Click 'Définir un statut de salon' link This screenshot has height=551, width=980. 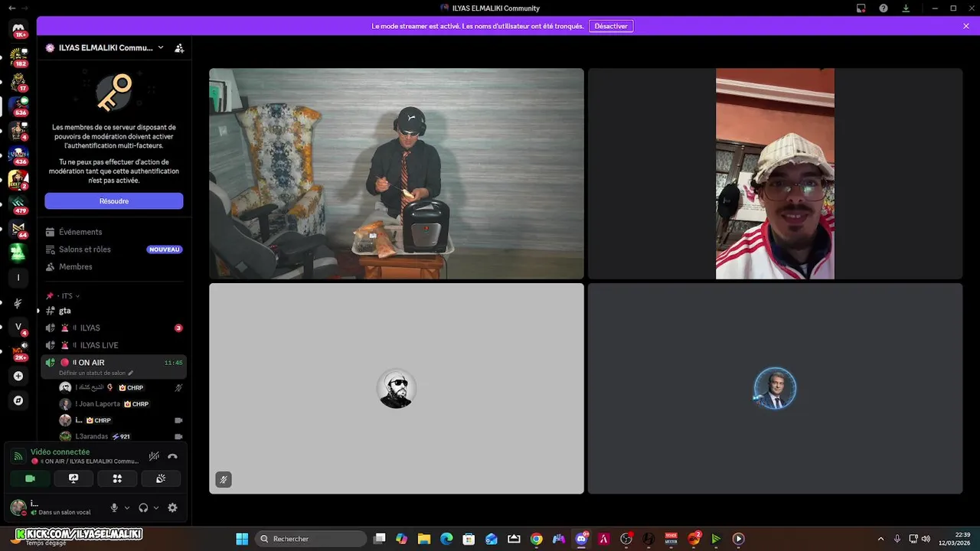click(96, 373)
